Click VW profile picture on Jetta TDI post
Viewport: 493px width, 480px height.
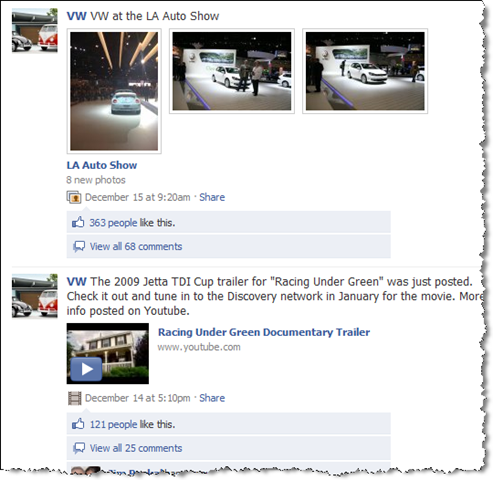point(35,296)
